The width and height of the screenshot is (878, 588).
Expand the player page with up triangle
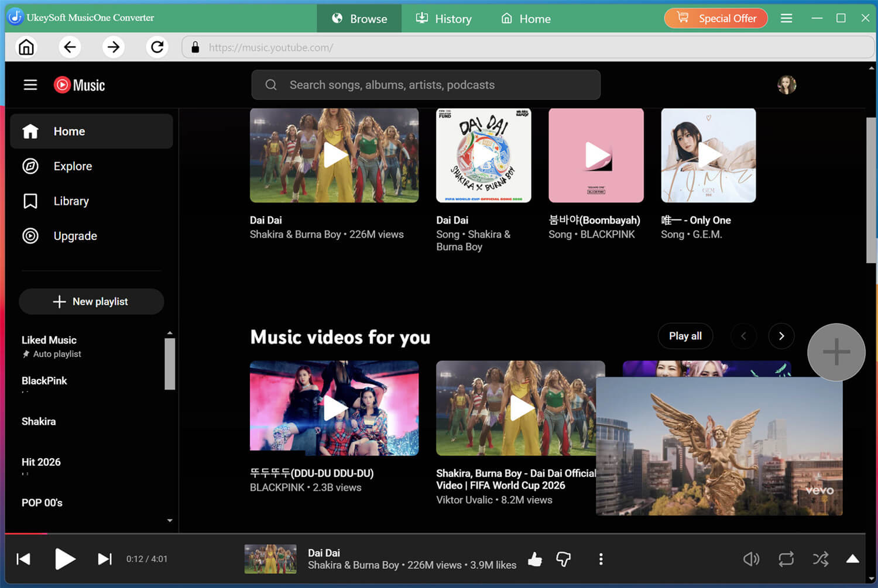coord(853,559)
